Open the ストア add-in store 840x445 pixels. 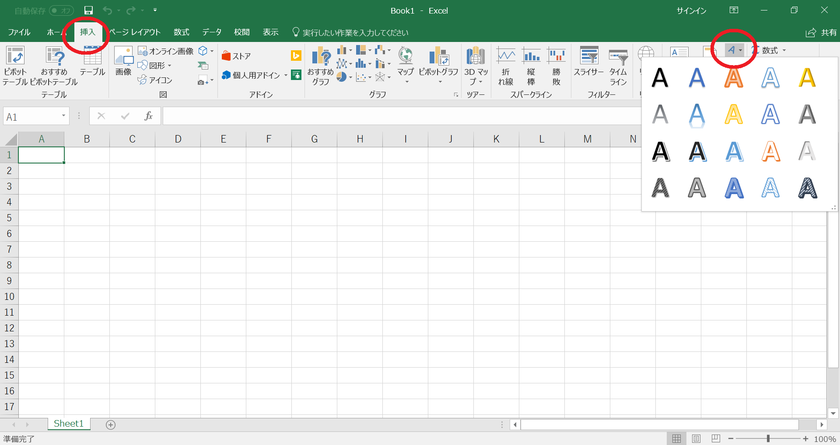[x=236, y=56]
